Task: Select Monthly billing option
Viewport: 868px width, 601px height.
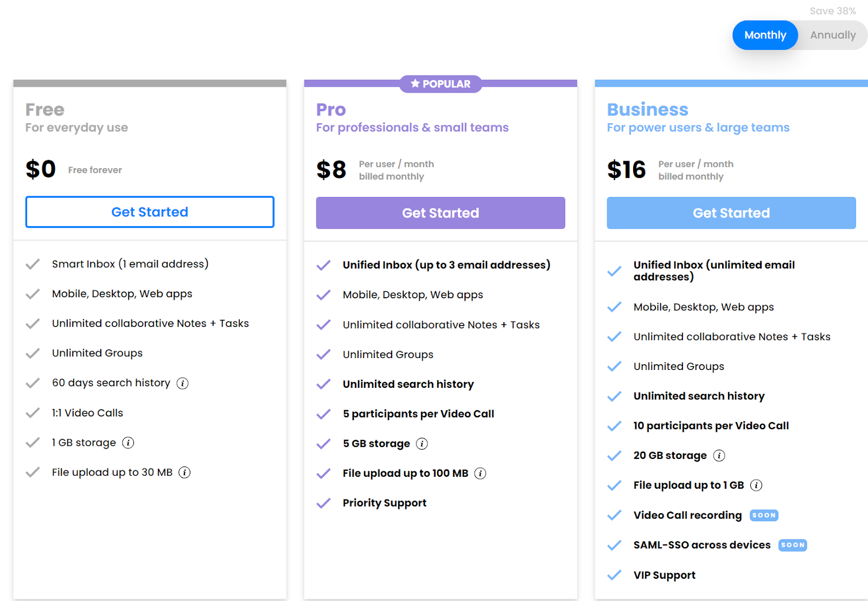Action: coord(765,35)
